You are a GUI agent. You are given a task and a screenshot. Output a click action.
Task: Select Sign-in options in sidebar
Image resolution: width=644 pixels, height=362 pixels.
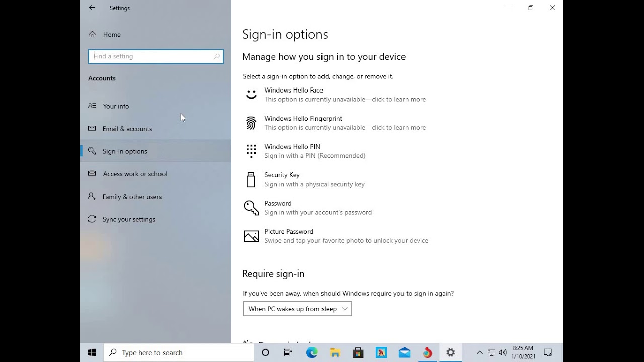click(x=156, y=151)
